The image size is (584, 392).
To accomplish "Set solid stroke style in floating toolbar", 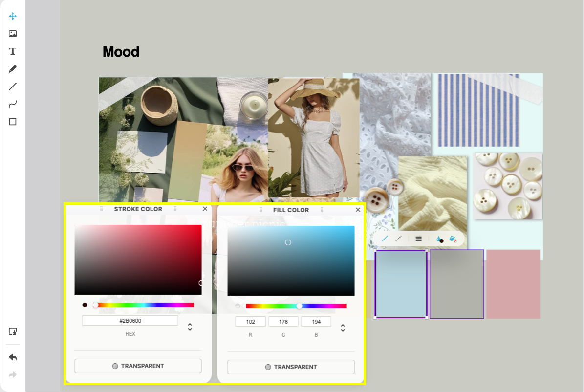I will 385,239.
